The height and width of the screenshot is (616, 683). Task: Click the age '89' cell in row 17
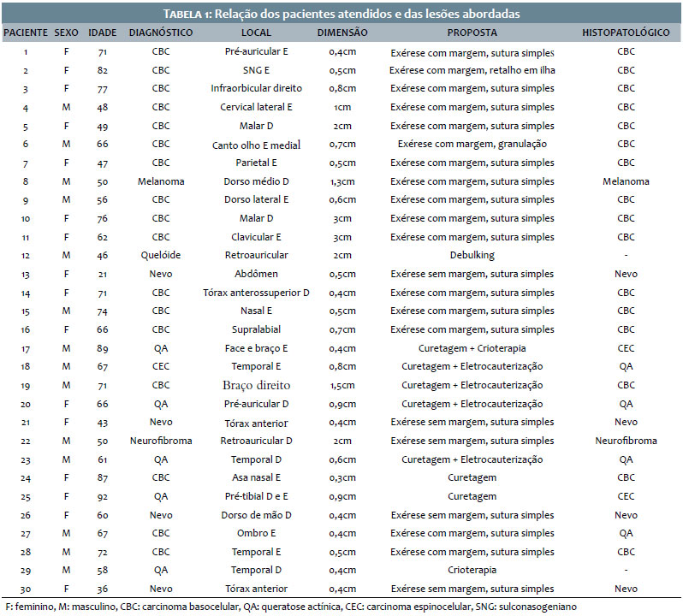tap(103, 349)
